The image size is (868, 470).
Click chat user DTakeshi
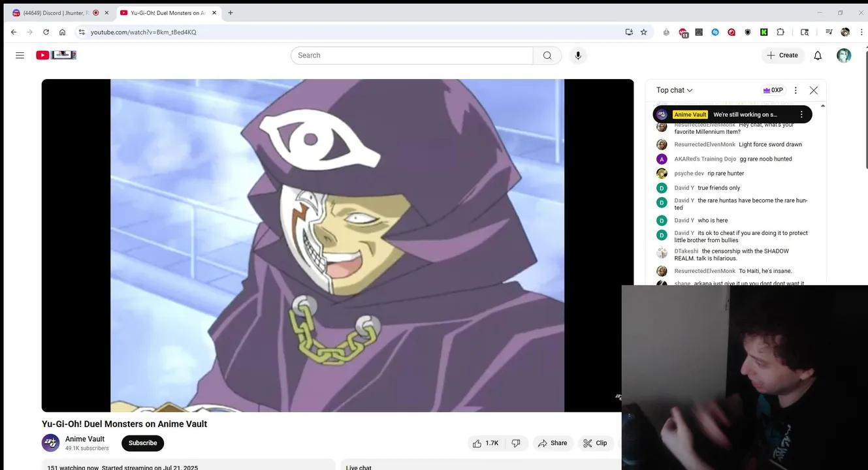tap(686, 251)
